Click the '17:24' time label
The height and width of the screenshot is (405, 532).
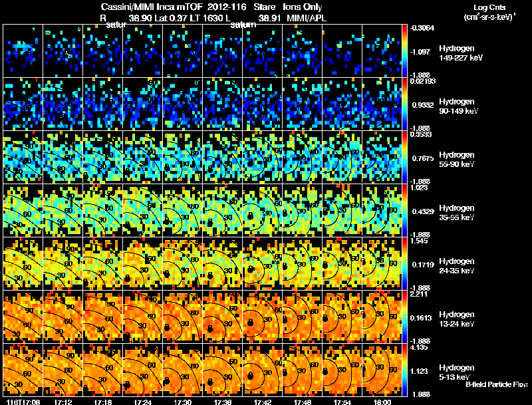[143, 402]
